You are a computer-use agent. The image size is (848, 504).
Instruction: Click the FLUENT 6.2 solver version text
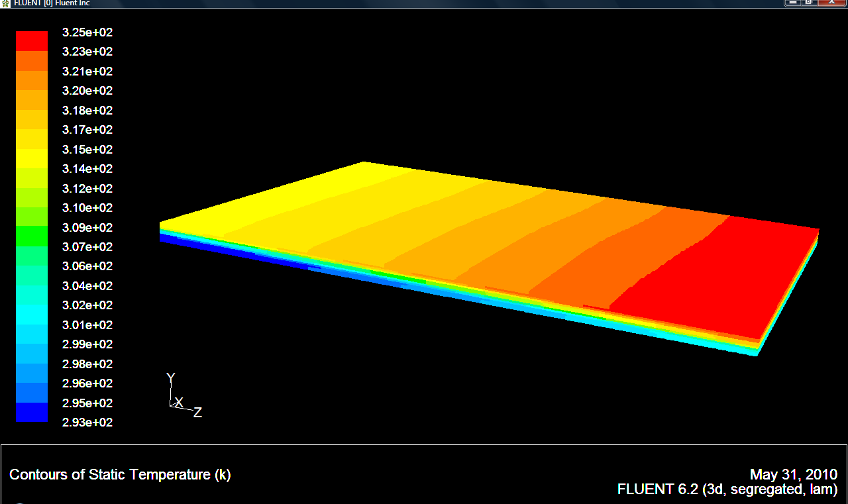pos(727,489)
